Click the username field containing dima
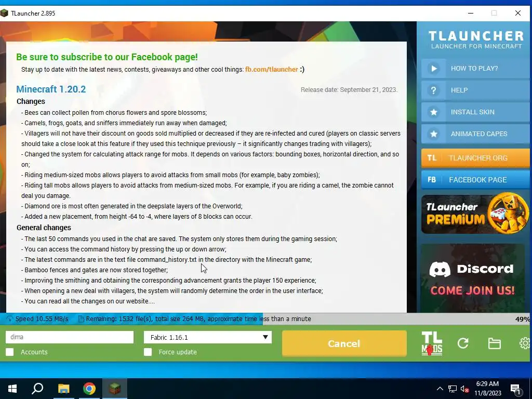The image size is (532, 399). click(x=70, y=337)
